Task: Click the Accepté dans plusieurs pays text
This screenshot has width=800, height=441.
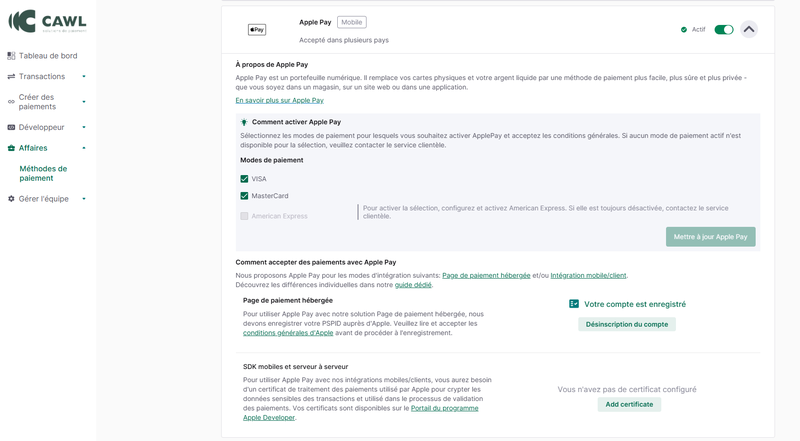Action: [344, 40]
